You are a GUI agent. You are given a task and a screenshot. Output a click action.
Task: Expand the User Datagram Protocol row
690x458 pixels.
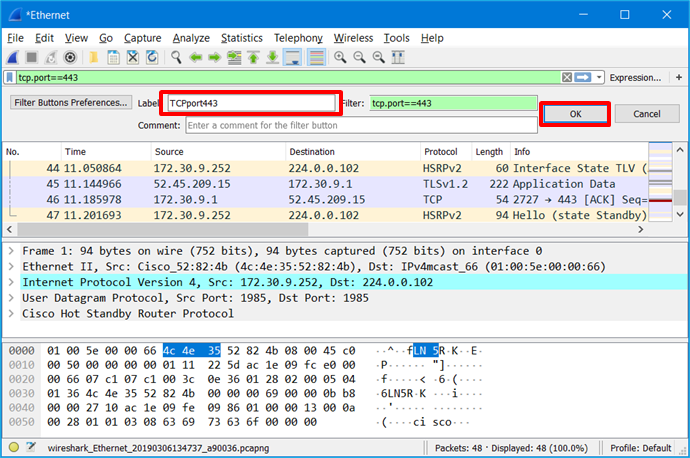tap(11, 298)
